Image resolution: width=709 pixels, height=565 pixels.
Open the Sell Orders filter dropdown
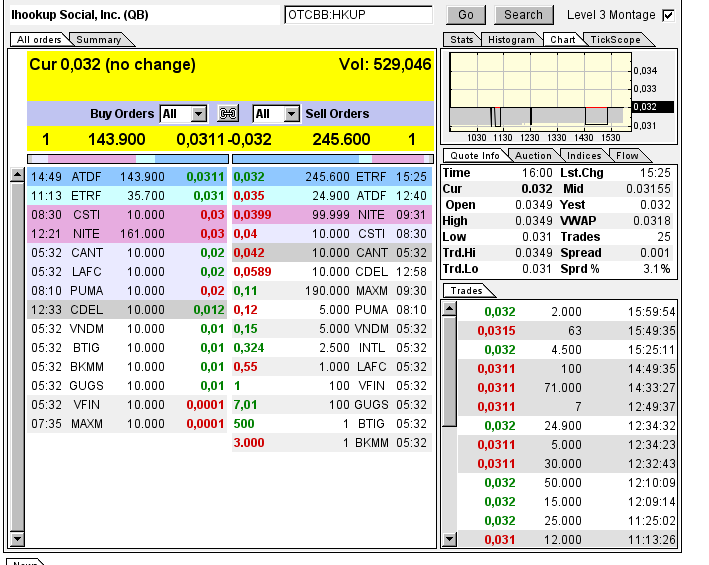291,114
